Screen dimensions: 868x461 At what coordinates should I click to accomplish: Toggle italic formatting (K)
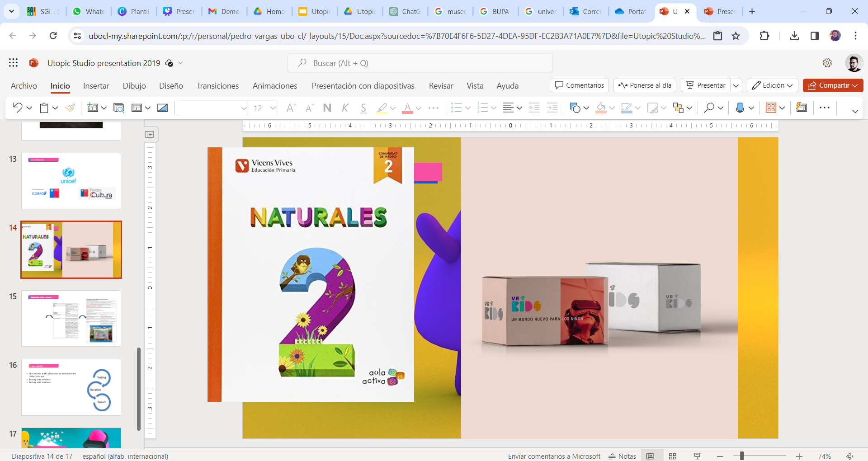pyautogui.click(x=345, y=108)
